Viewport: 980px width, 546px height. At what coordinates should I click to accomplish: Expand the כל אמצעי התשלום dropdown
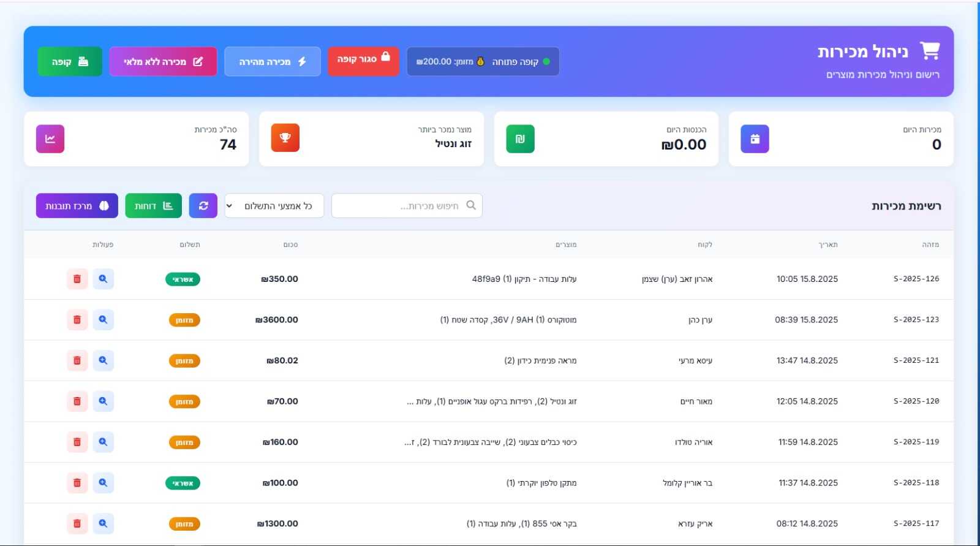[274, 206]
